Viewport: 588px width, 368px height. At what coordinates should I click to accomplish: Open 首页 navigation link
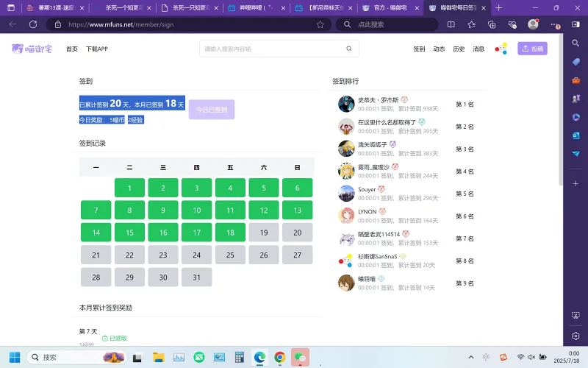(x=71, y=49)
